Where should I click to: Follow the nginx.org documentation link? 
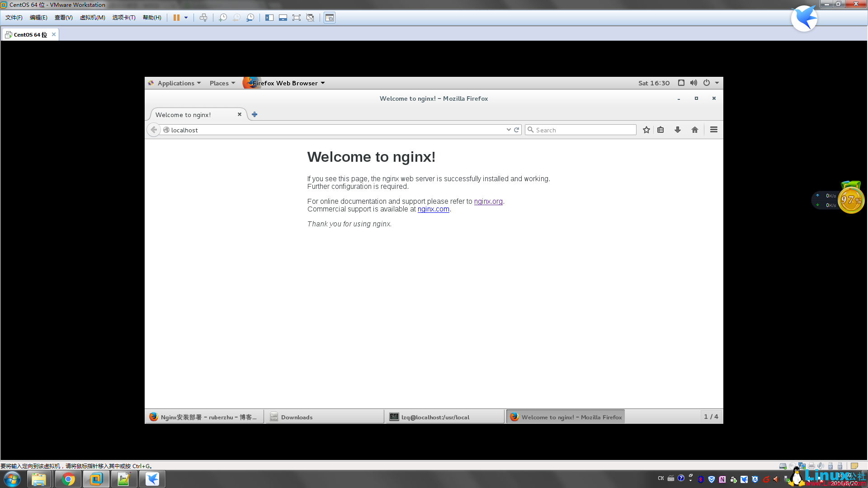point(488,201)
